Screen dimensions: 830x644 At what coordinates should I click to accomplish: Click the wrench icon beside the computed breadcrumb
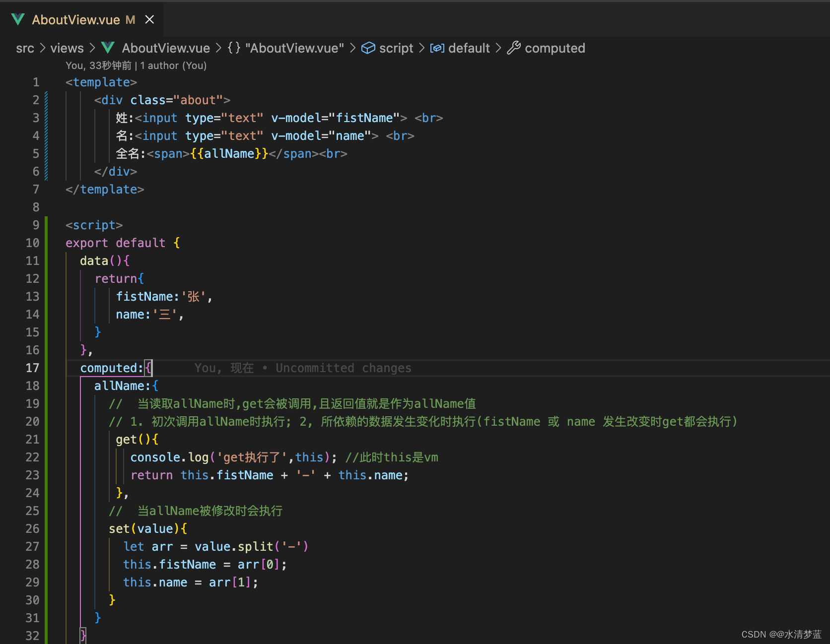(514, 48)
